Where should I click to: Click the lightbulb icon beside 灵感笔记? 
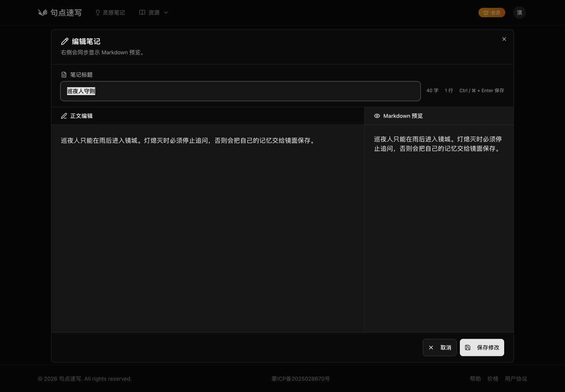(98, 13)
